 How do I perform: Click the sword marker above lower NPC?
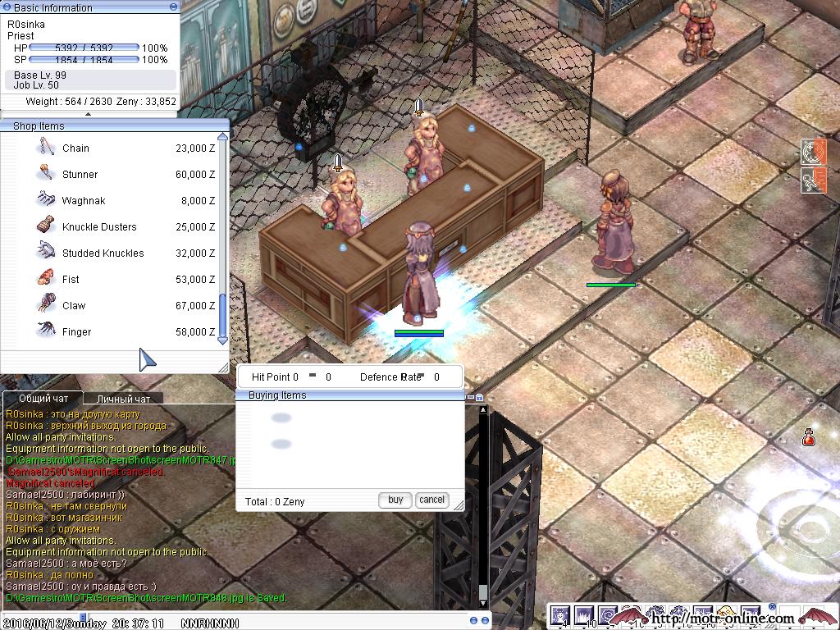337,163
